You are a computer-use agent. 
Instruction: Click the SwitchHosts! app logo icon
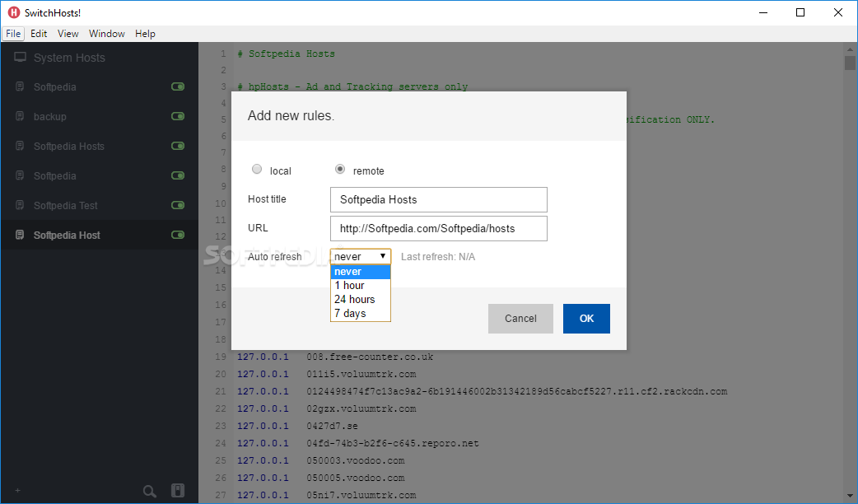tap(14, 12)
